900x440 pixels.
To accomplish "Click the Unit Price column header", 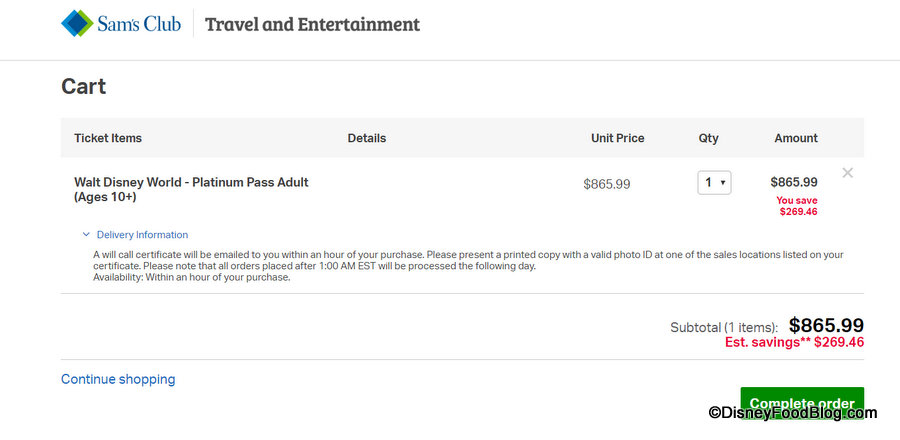I will [x=617, y=138].
